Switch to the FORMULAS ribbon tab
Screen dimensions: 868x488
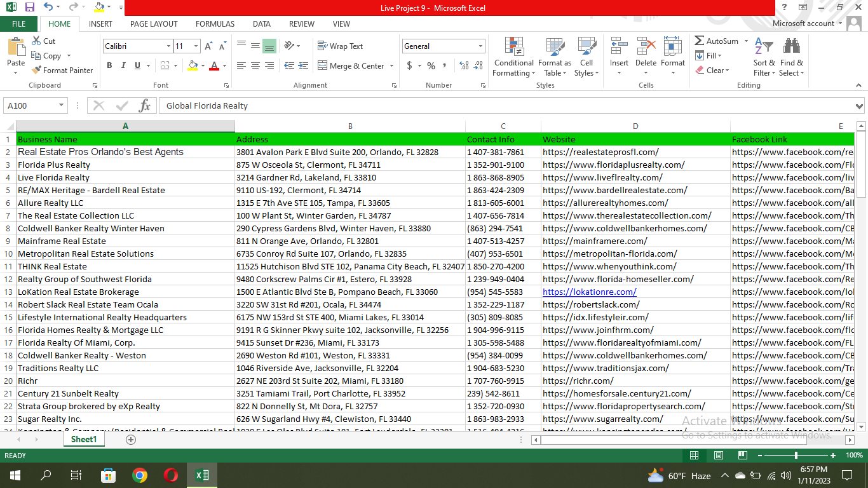215,24
